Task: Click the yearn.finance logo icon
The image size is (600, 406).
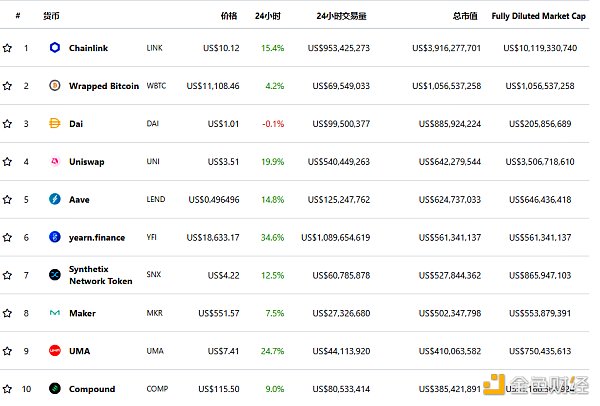Action: tap(55, 237)
